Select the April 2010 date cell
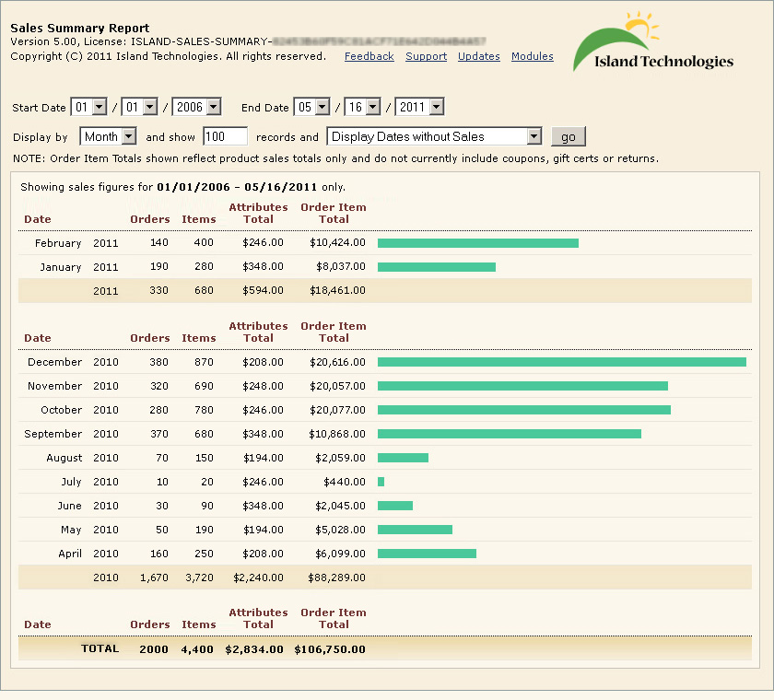Screen dimensions: 774x700 click(x=88, y=554)
